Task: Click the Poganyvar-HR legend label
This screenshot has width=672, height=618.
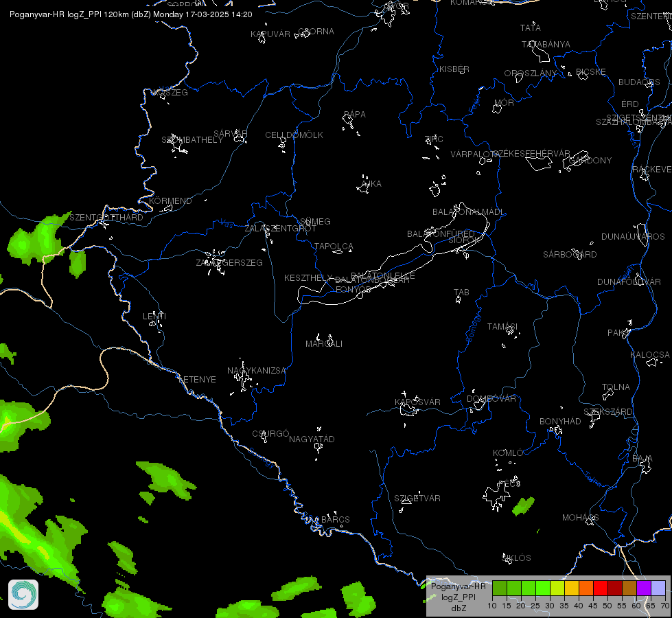Action: click(x=458, y=586)
